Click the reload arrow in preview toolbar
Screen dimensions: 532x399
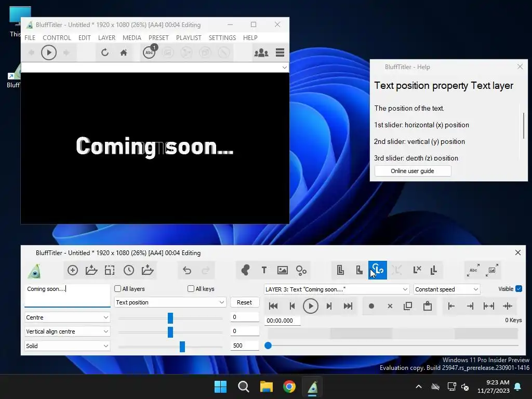[105, 52]
